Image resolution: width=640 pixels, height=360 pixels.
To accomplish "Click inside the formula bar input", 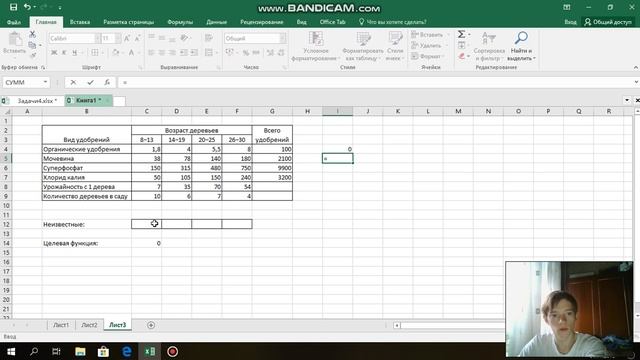I will point(376,82).
